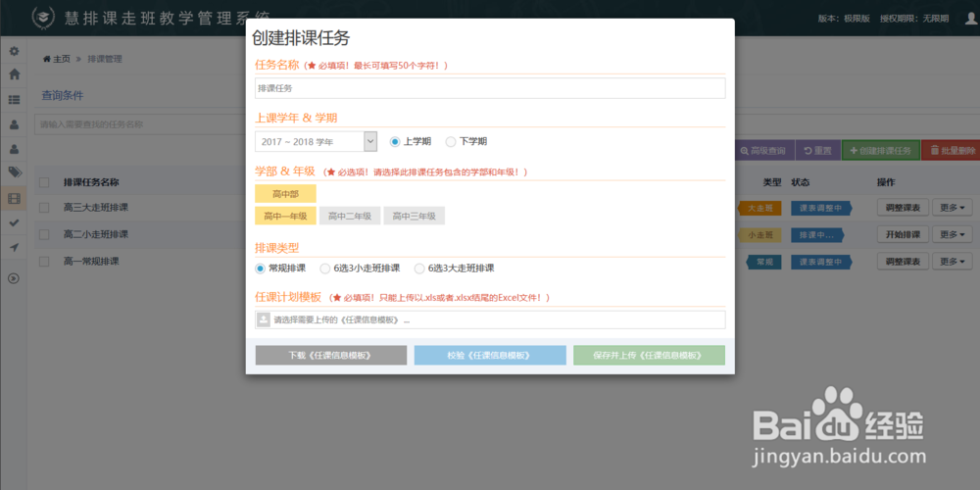The height and width of the screenshot is (490, 980).
Task: Select the 高中三年级 grade tag
Action: [415, 217]
